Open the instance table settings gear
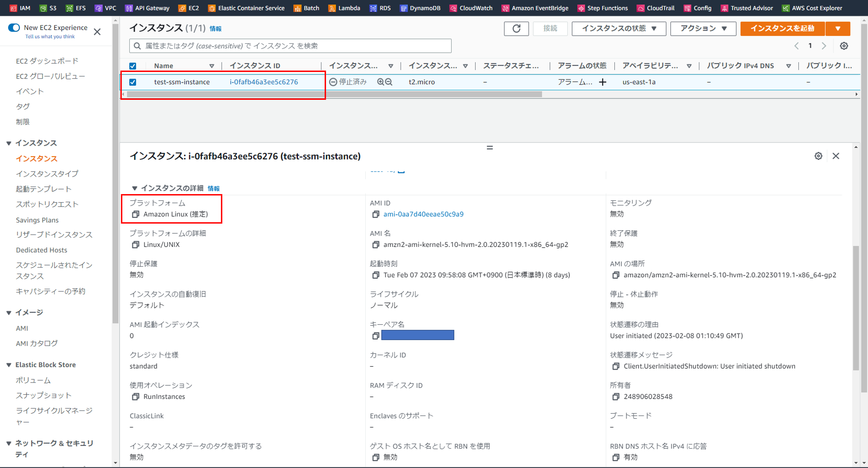 (844, 46)
